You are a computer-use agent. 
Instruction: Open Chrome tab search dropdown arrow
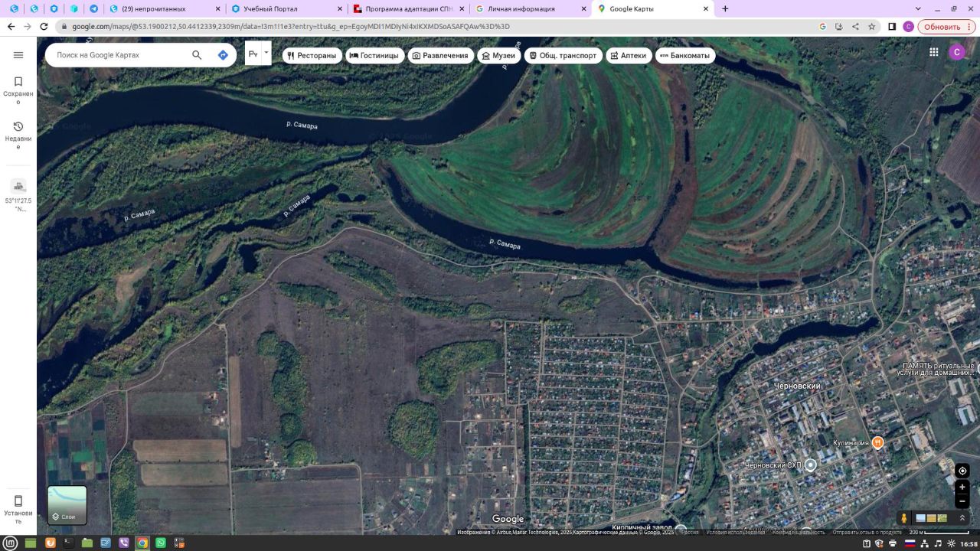pyautogui.click(x=919, y=8)
